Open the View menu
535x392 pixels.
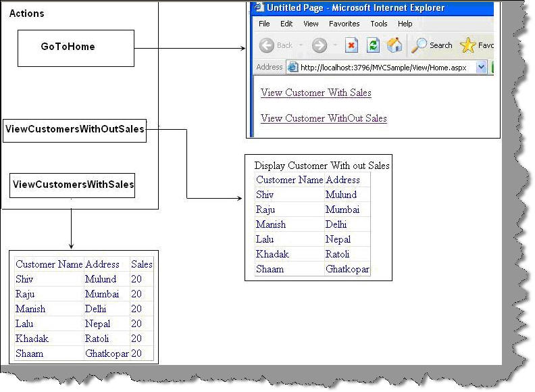(x=311, y=24)
